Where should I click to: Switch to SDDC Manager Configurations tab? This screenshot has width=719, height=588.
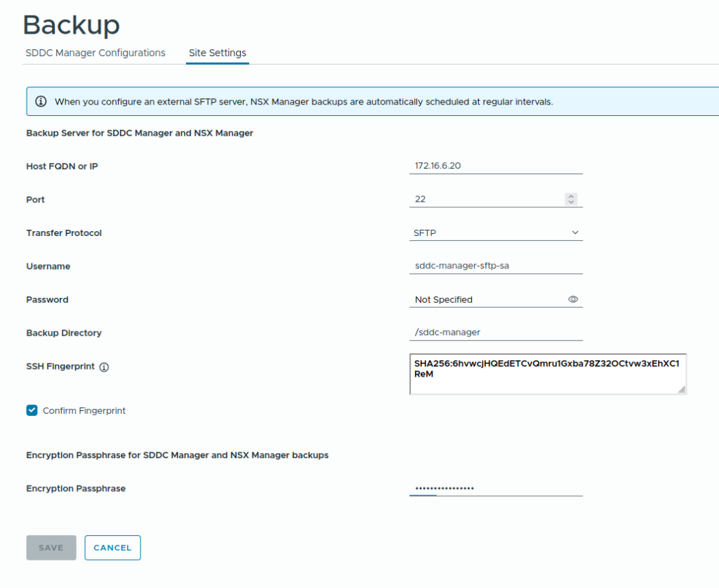tap(95, 53)
